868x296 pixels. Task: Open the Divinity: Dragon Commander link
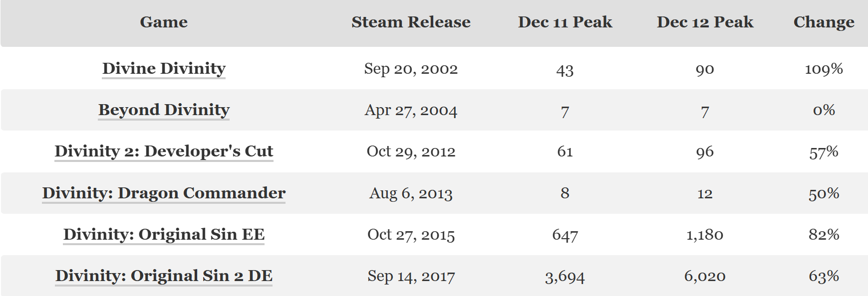164,193
